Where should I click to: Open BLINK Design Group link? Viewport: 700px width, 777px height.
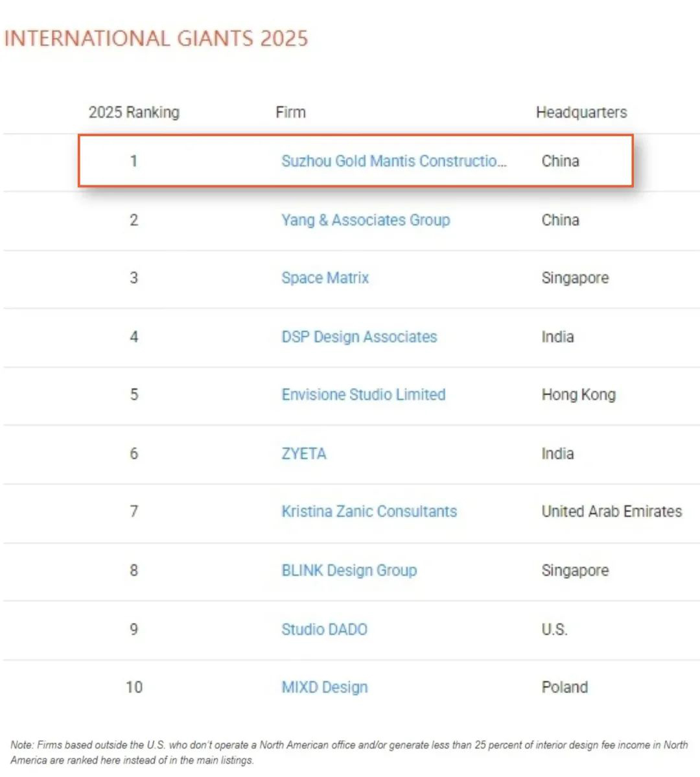point(349,570)
